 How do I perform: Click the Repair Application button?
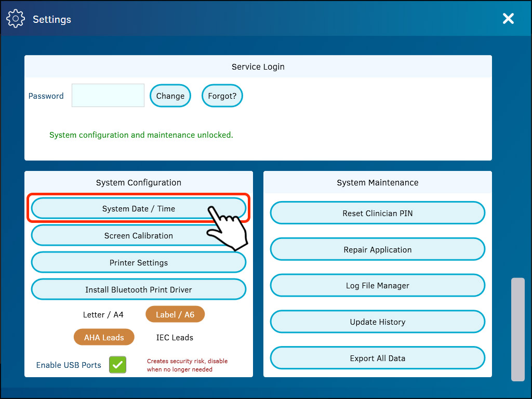coord(377,250)
